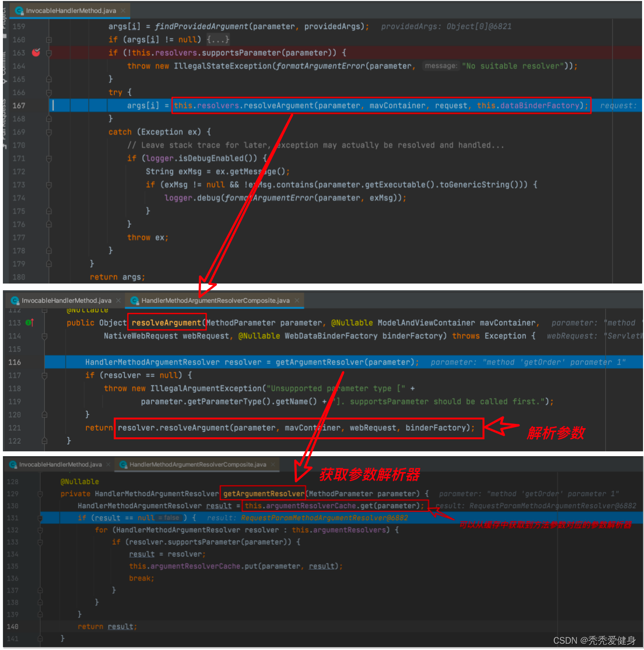The height and width of the screenshot is (650, 644).
Task: Click the fold end marker at line 168
Action: 49,119
